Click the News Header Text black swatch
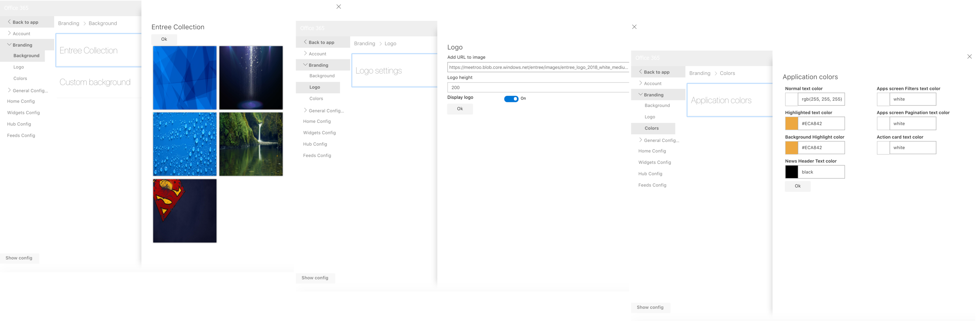Viewport: 980px width, 321px height. (x=792, y=172)
